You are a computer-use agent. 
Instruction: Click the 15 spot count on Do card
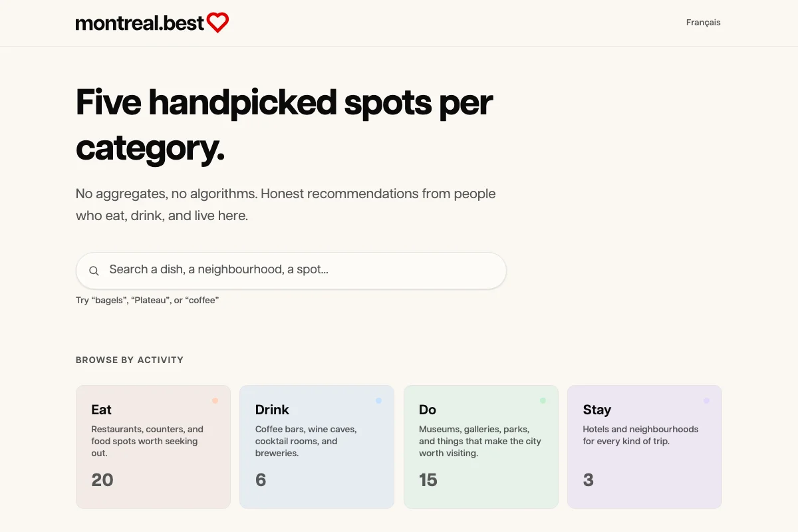pos(428,479)
